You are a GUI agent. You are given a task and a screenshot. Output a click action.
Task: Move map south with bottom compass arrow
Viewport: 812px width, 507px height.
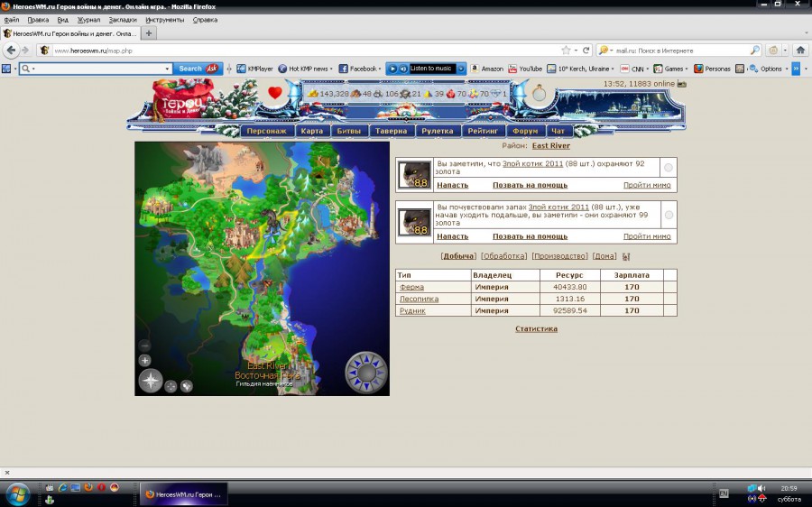[x=366, y=387]
